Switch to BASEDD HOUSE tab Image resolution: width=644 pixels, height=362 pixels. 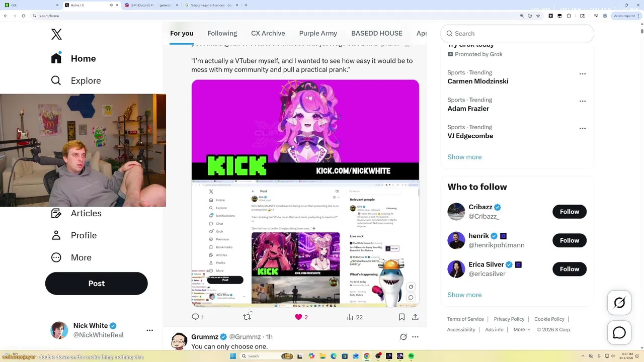coord(377,33)
